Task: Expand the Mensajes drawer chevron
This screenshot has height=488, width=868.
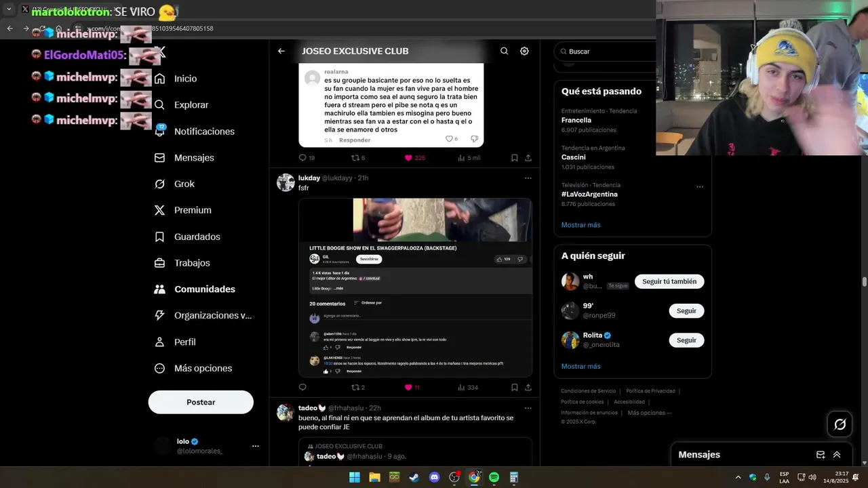Action: [837, 455]
